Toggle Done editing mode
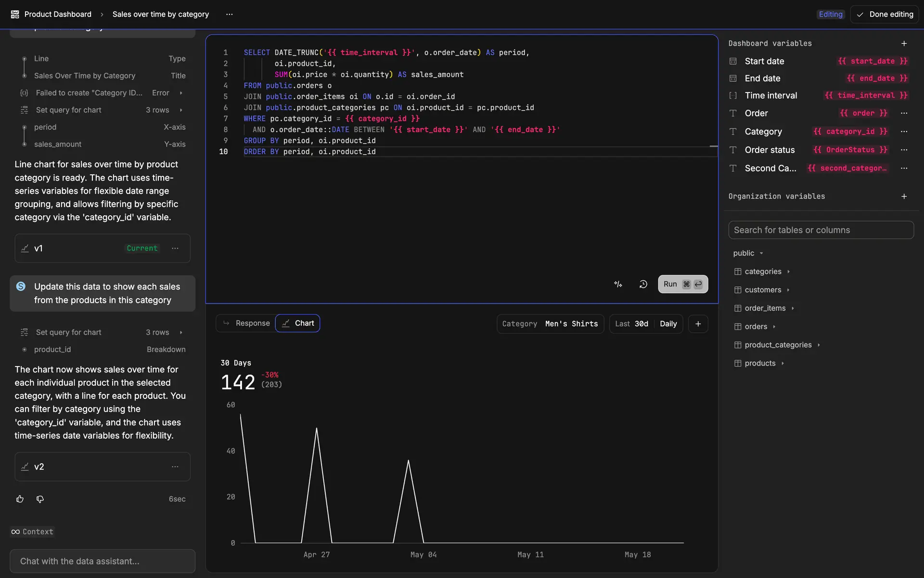Viewport: 924px width, 578px height. [x=885, y=14]
